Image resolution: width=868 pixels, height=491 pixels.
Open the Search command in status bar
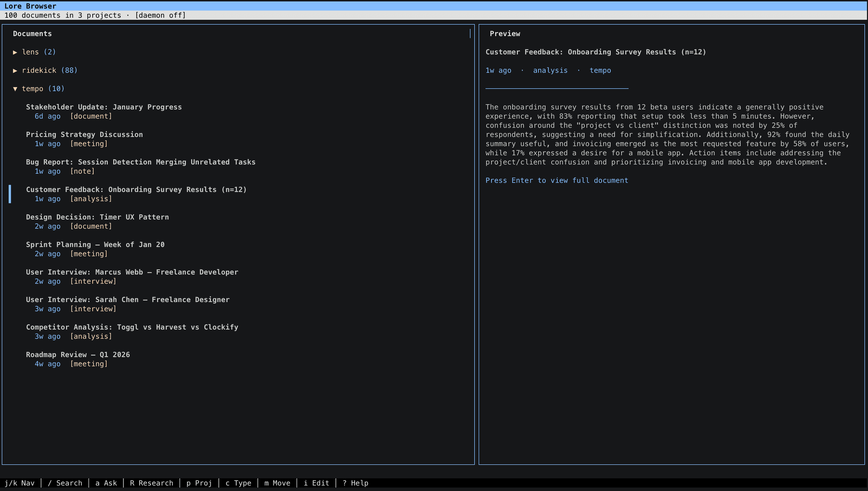[65, 483]
